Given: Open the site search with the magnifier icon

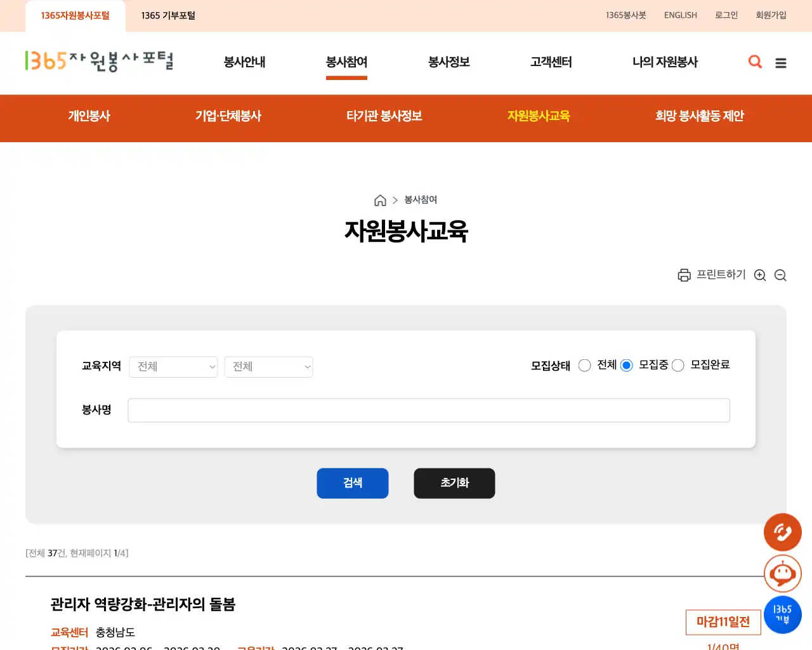Looking at the screenshot, I should (755, 62).
